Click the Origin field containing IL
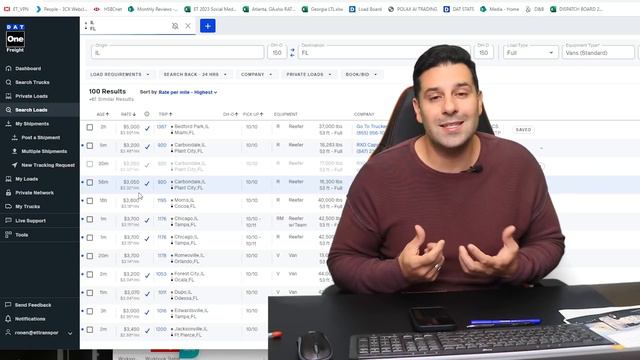The height and width of the screenshot is (360, 640). [178, 52]
